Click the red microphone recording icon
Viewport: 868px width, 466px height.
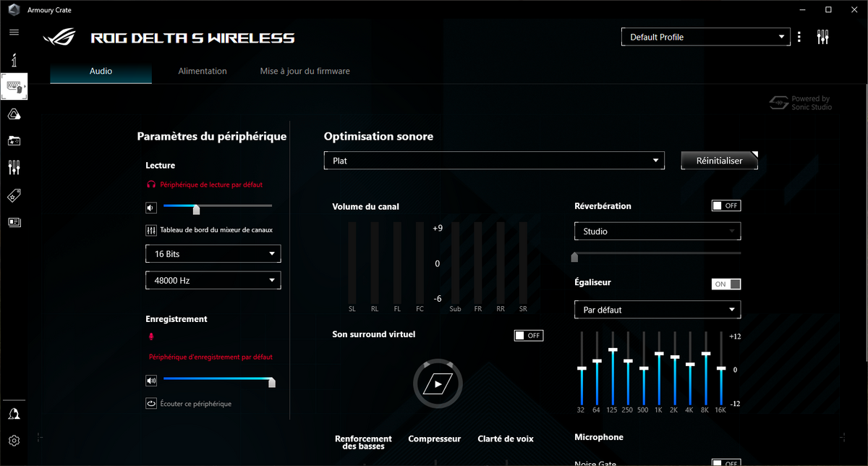[x=151, y=336]
